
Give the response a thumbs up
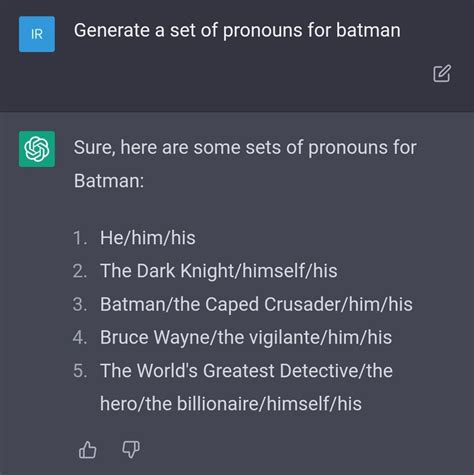coord(88,450)
